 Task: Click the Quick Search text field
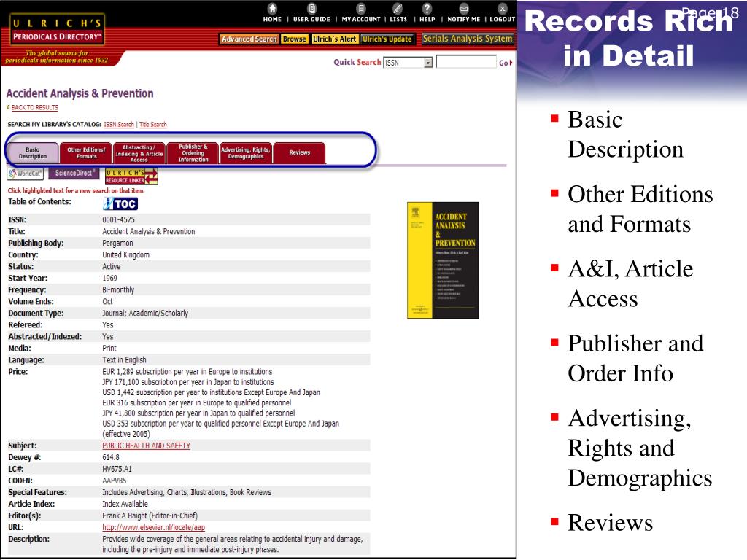click(466, 62)
